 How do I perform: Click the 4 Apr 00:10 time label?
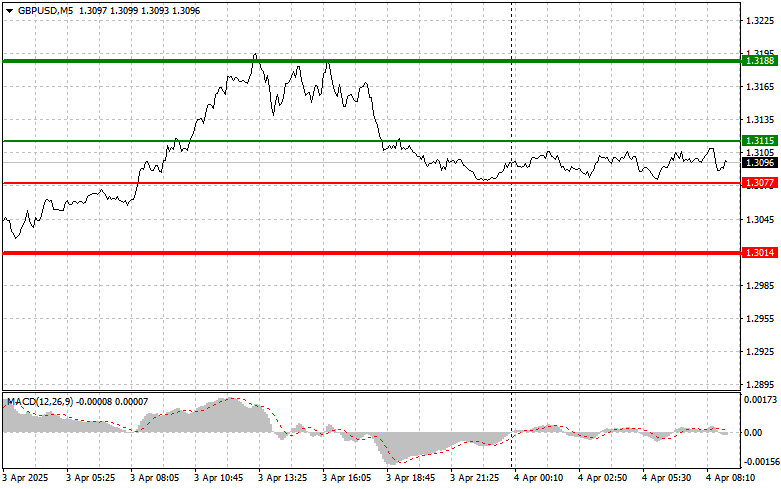pos(538,478)
